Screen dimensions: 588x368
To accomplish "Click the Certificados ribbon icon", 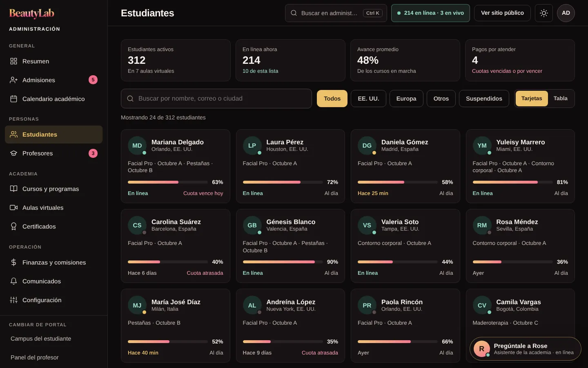I will point(13,227).
